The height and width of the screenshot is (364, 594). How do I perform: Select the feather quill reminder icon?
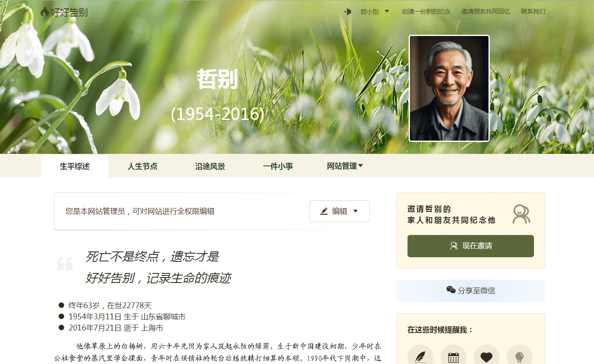point(420,357)
